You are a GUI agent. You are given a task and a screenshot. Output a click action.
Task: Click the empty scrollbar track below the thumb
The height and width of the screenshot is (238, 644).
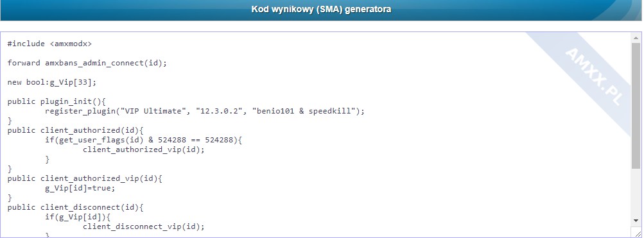click(636, 193)
